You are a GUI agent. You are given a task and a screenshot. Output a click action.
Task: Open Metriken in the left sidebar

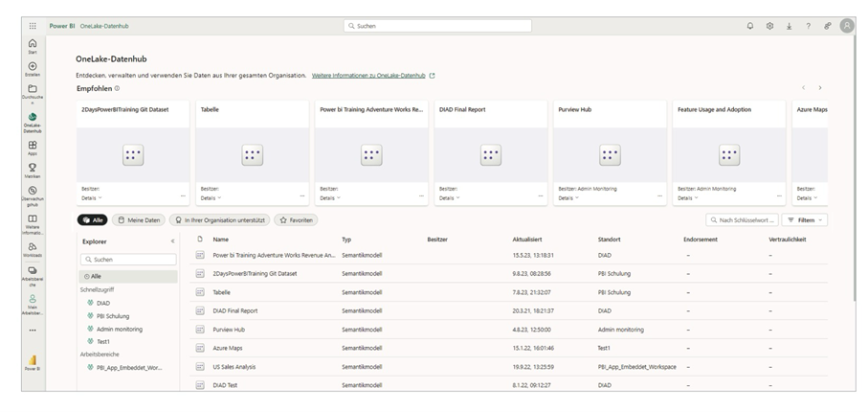tap(33, 171)
